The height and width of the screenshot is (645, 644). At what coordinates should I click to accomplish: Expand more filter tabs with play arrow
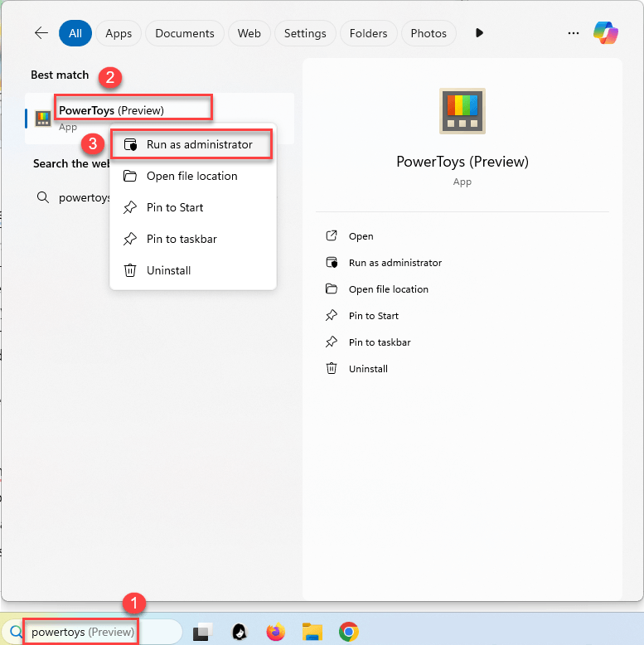coord(479,33)
